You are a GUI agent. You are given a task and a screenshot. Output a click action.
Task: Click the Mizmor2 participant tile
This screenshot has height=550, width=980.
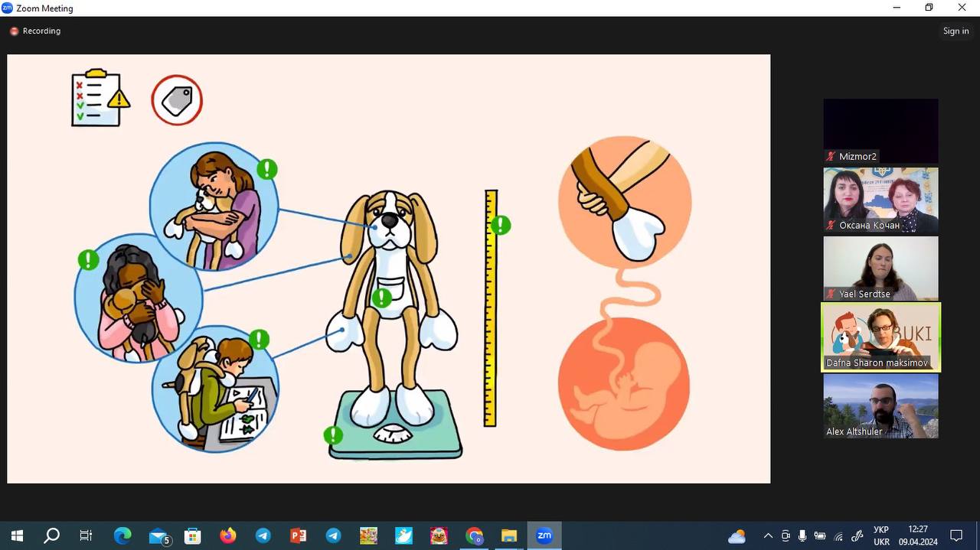point(880,131)
